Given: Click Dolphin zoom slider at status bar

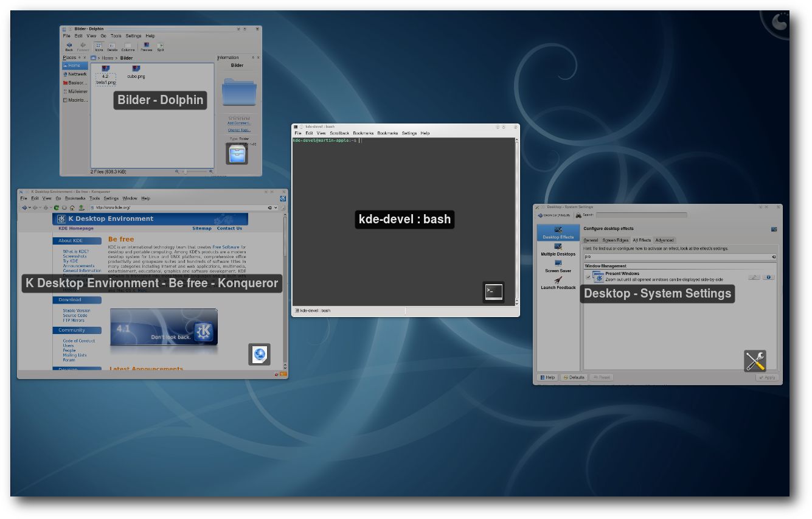Looking at the screenshot, I should click(194, 172).
